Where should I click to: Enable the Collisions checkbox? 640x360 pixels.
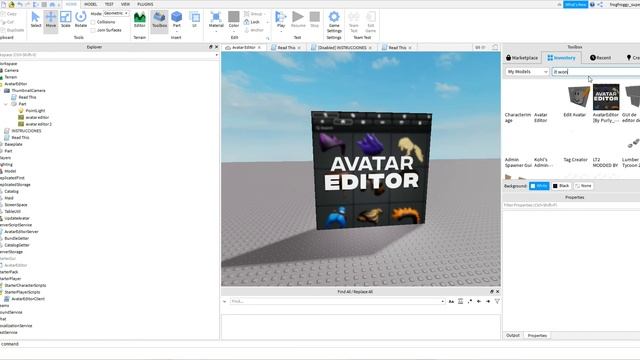pyautogui.click(x=93, y=22)
